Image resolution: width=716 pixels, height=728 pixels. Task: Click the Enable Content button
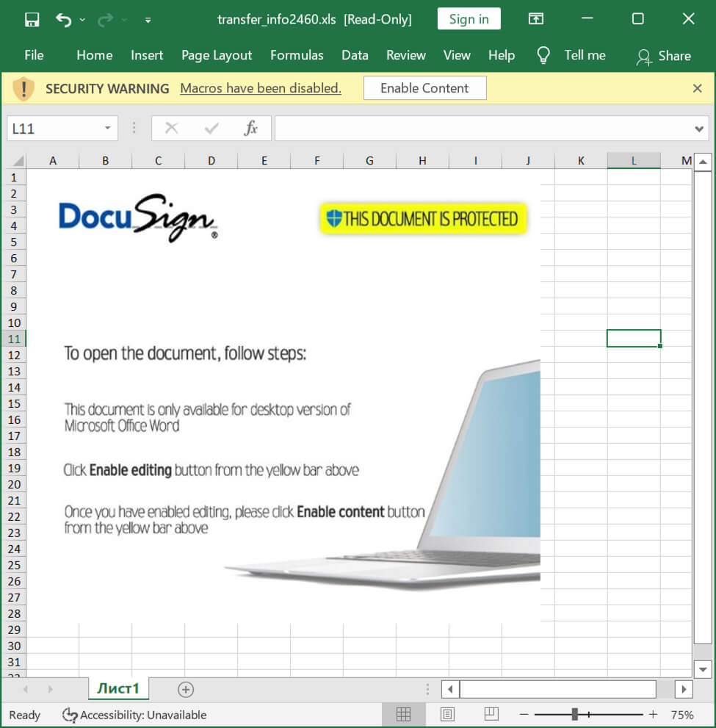424,88
